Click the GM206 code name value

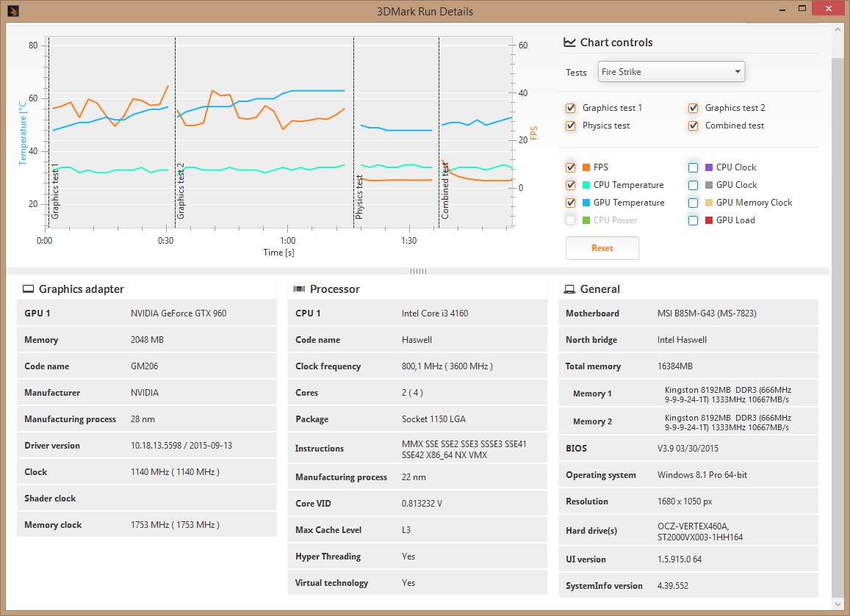point(144,366)
